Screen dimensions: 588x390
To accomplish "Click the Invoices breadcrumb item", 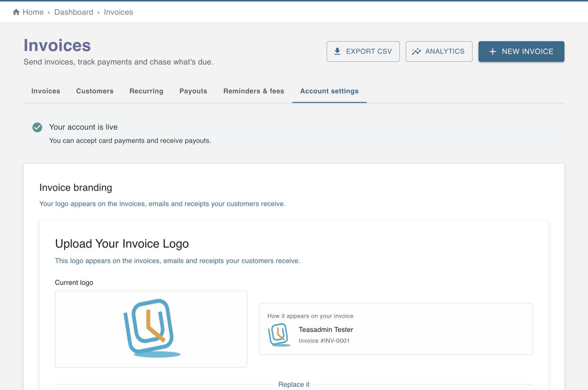I will 118,12.
